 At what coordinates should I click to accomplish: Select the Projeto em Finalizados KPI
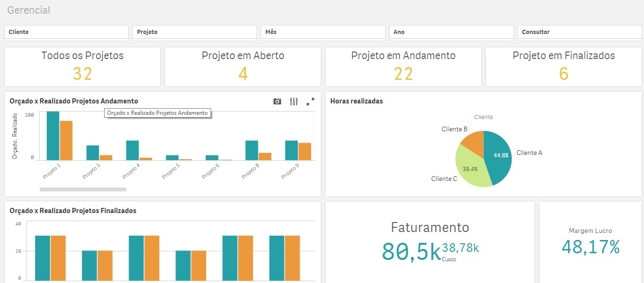click(x=564, y=67)
